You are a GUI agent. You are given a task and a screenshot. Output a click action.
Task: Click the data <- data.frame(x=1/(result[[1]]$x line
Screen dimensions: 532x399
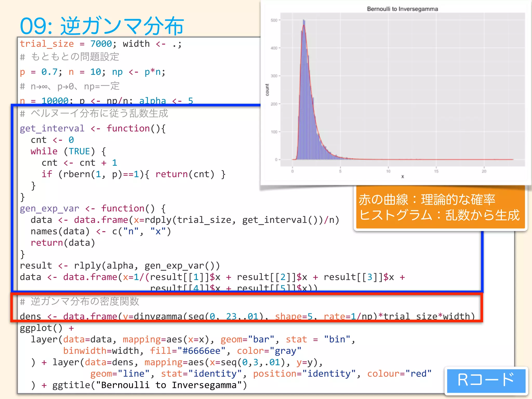[x=212, y=277]
